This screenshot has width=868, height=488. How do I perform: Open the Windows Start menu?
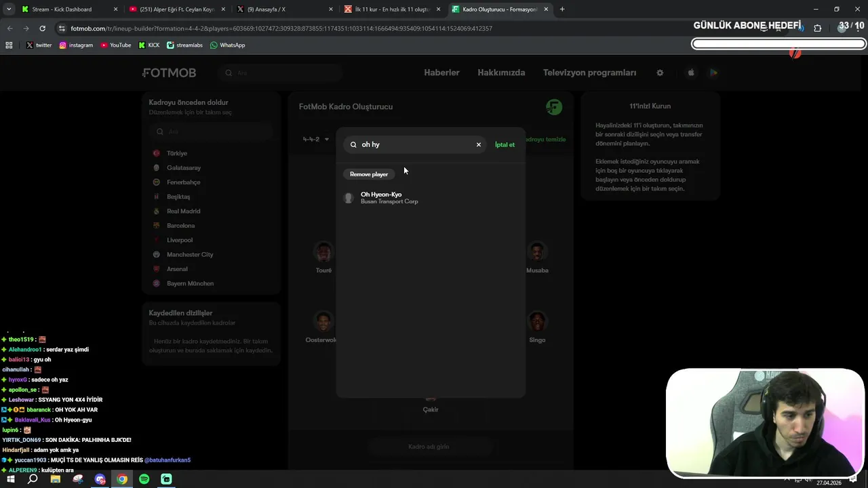(11, 479)
